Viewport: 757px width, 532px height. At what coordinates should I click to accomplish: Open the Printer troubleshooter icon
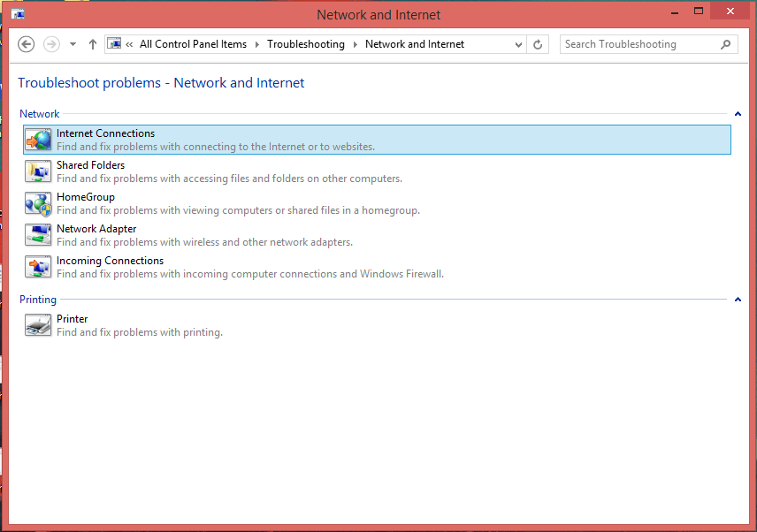(38, 325)
